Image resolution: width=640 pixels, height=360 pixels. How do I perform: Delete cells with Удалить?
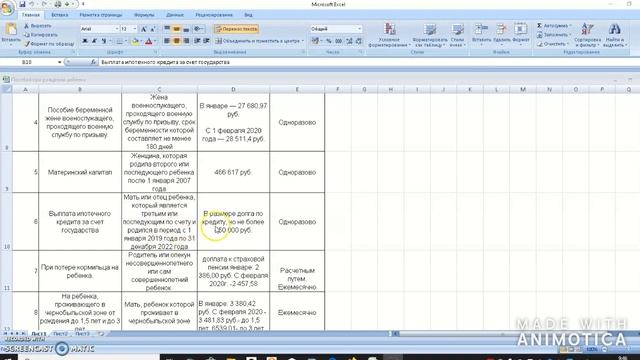click(x=502, y=34)
